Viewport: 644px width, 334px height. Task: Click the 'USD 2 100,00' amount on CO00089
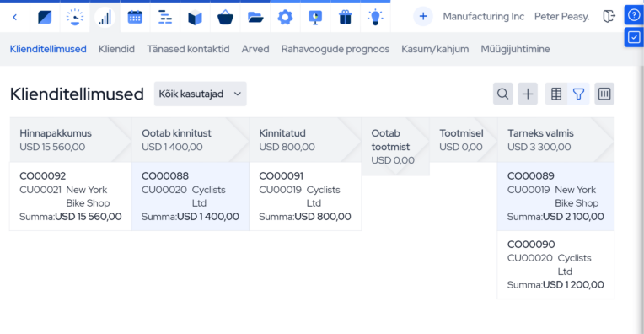tap(573, 217)
